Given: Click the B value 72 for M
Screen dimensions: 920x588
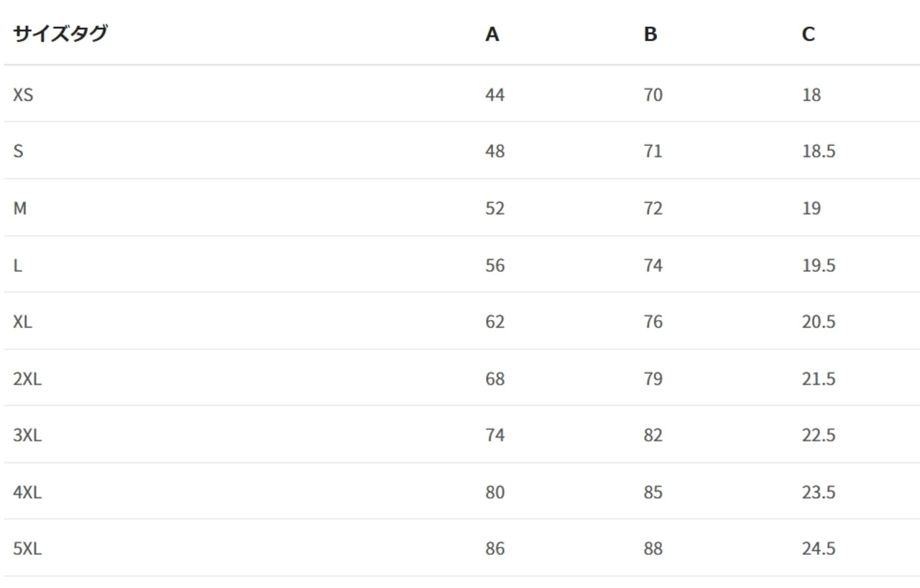Looking at the screenshot, I should tap(653, 208).
